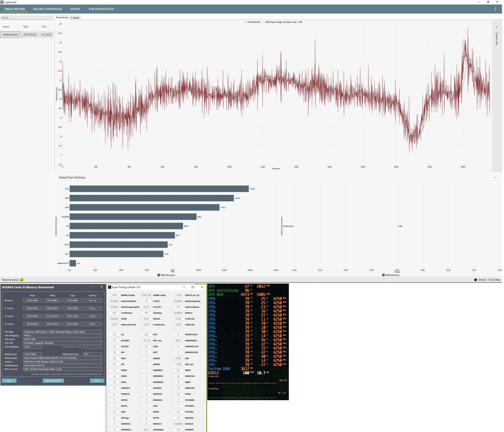The width and height of the screenshot is (504, 432).
Task: Open the Synchronisation tab
Action: (x=101, y=9)
